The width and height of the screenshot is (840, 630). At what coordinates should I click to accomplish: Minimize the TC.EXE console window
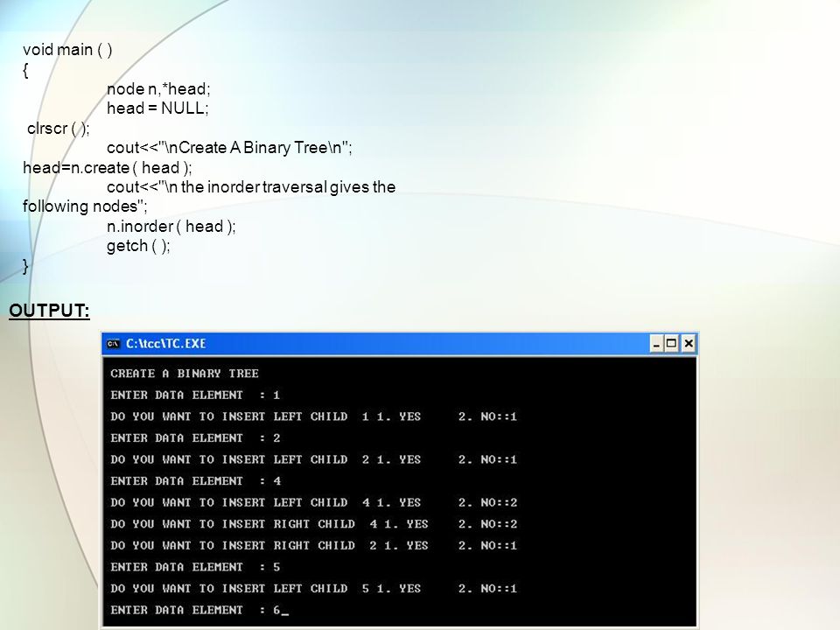(x=656, y=343)
